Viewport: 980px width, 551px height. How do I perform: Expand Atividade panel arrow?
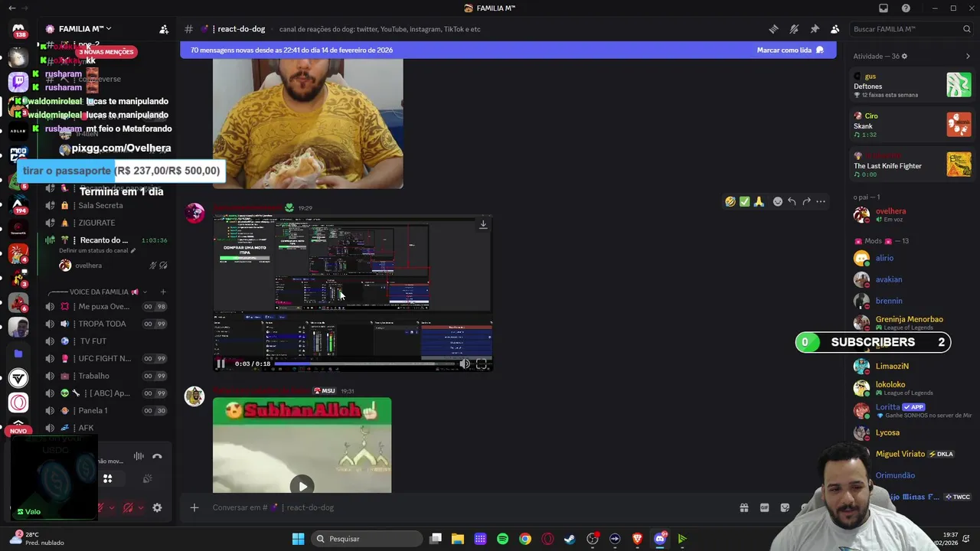click(968, 57)
